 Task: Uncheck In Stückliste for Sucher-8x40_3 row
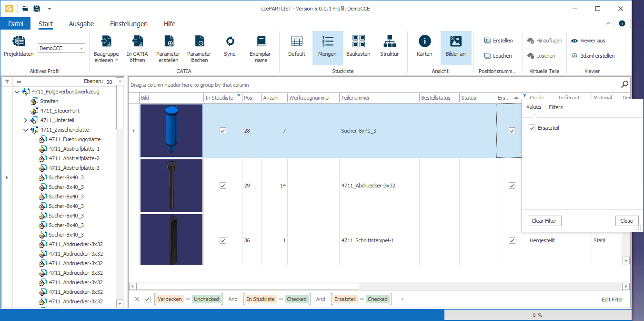click(223, 131)
